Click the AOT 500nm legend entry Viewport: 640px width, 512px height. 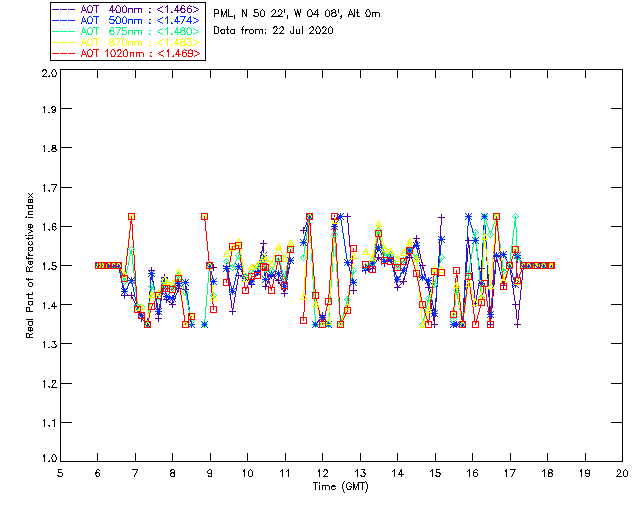[x=127, y=20]
